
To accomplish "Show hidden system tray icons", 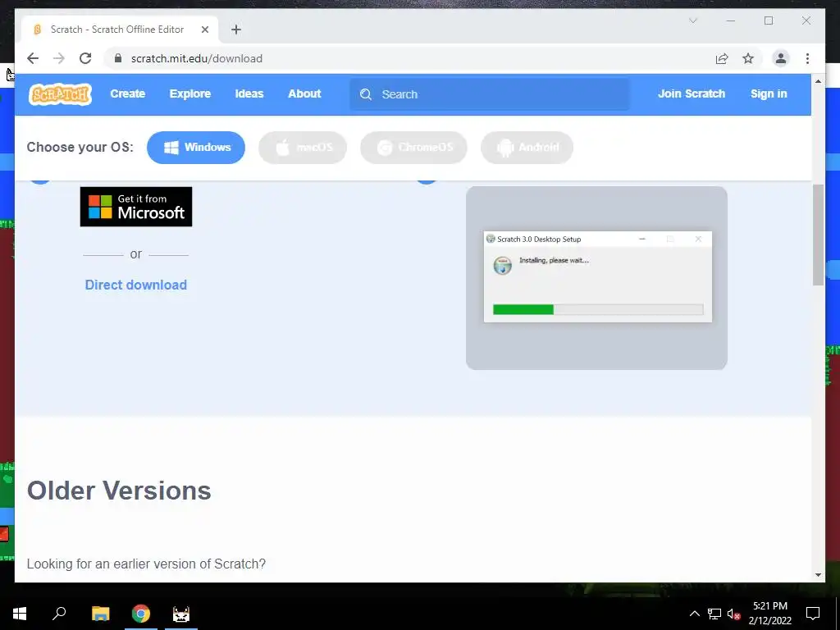I will [x=694, y=614].
